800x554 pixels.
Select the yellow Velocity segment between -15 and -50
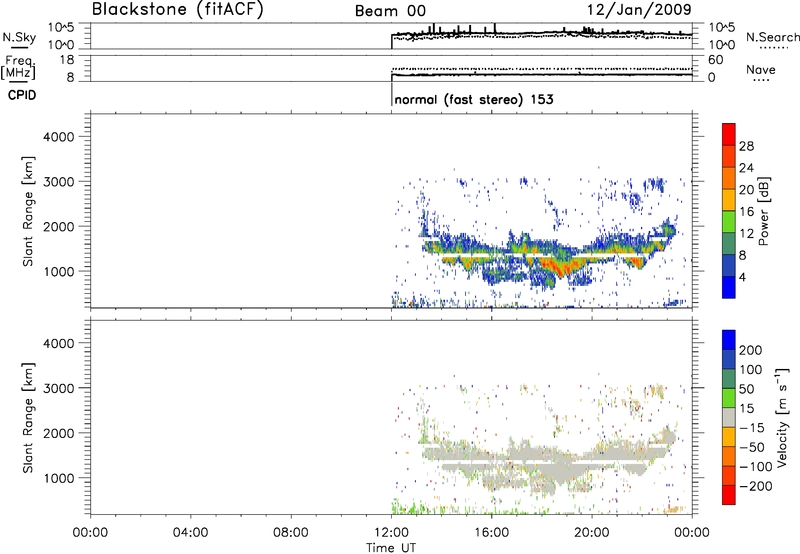729,437
